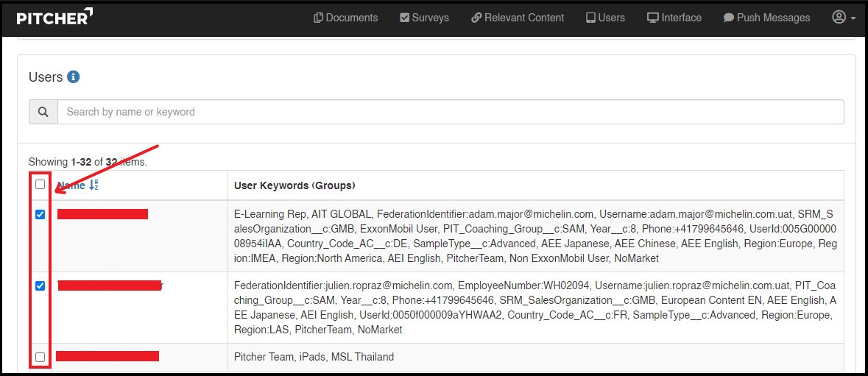Open the Relevant Content menu item

[x=518, y=18]
